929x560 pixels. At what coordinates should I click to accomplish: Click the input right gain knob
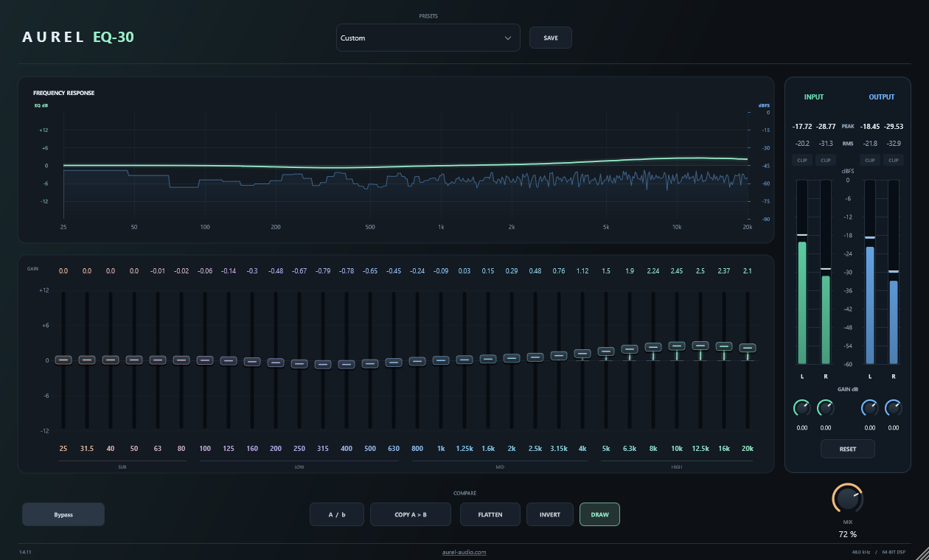(826, 407)
